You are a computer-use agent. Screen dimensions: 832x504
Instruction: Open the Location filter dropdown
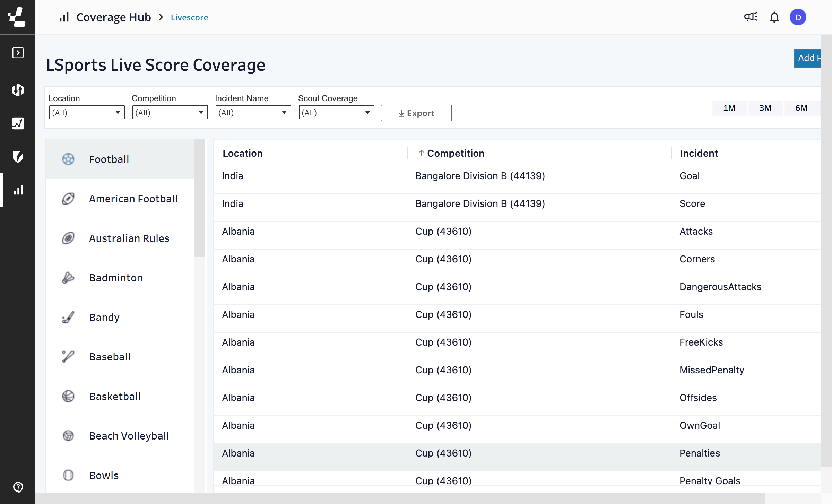point(87,113)
